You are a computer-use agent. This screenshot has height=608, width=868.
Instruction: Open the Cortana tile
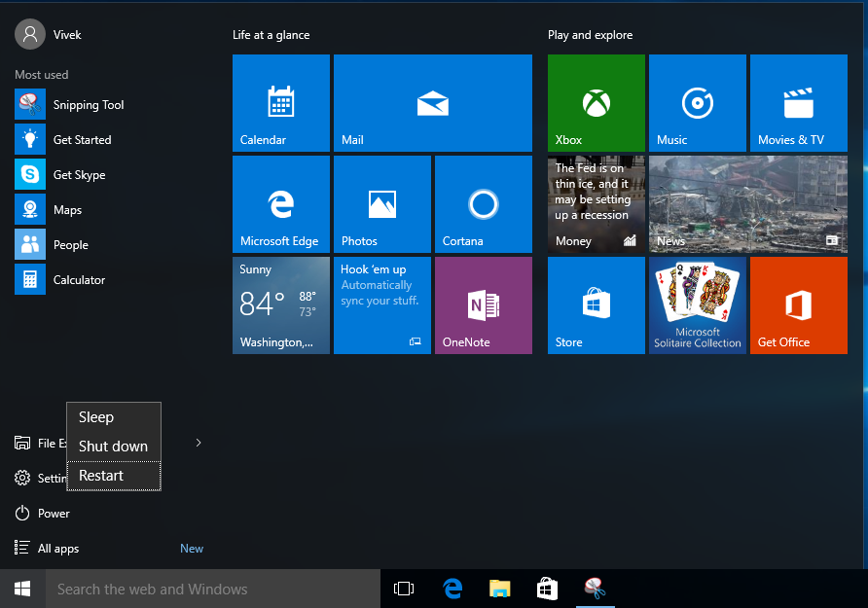(x=484, y=203)
